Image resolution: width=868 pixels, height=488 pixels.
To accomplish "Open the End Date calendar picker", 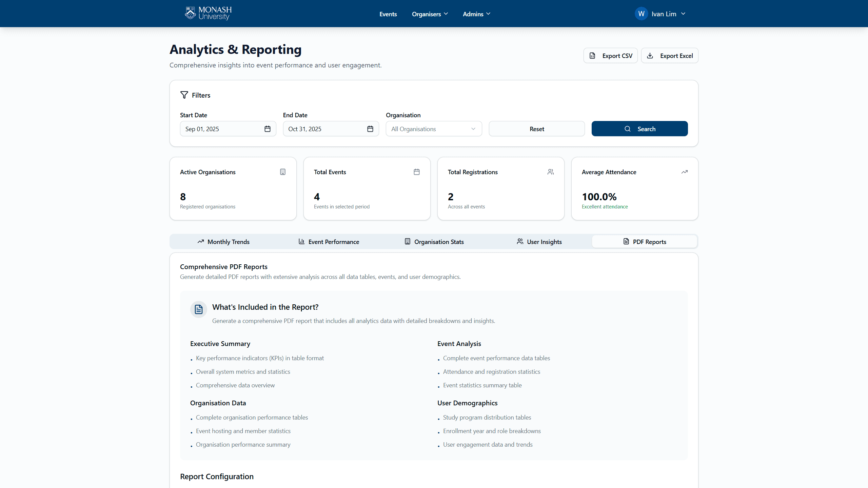I will click(370, 129).
